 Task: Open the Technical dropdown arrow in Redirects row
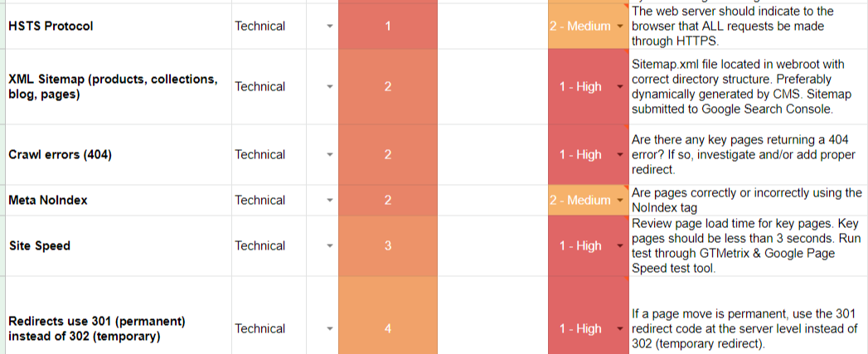329,329
